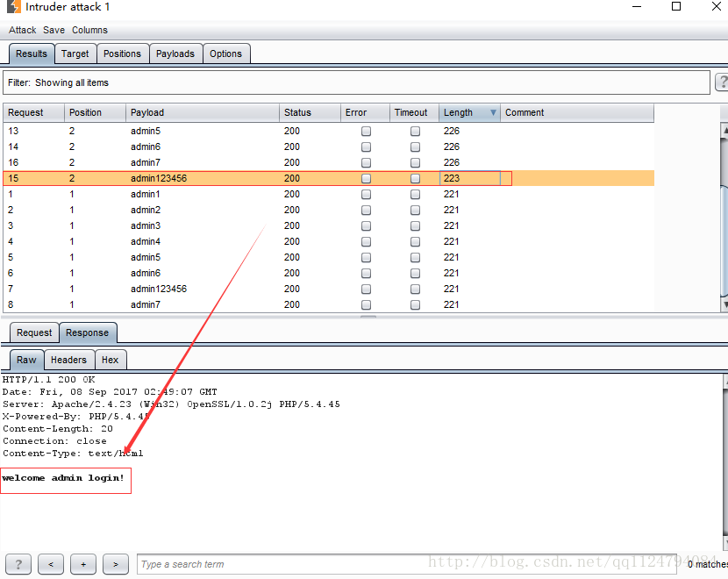Toggle Error checkbox for request 8
Screen dimensions: 728x579
(366, 304)
